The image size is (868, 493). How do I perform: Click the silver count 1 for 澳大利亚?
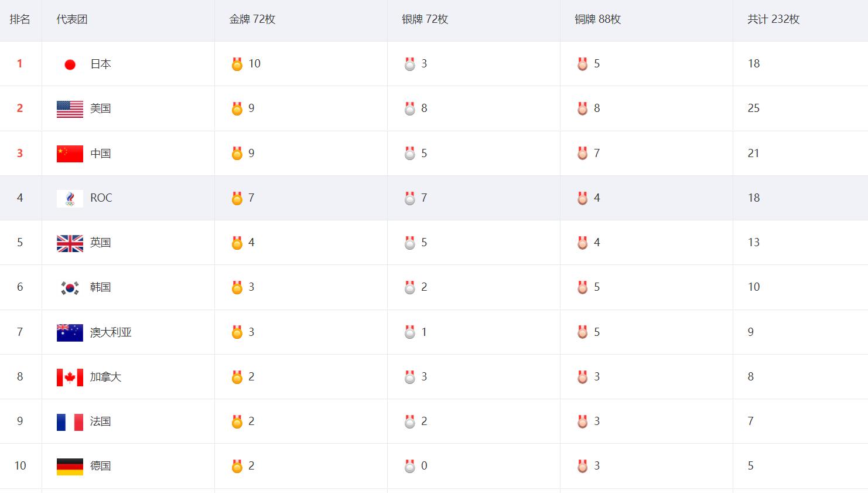pos(424,332)
